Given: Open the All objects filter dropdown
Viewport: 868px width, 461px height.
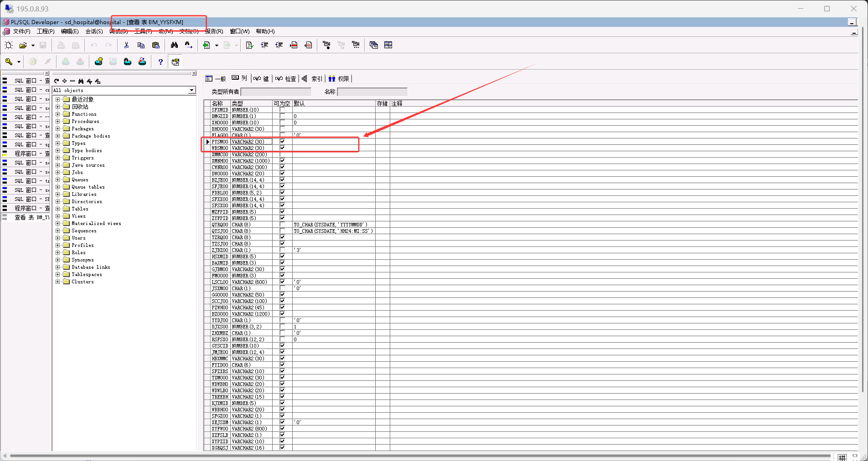Looking at the screenshot, I should coord(192,90).
